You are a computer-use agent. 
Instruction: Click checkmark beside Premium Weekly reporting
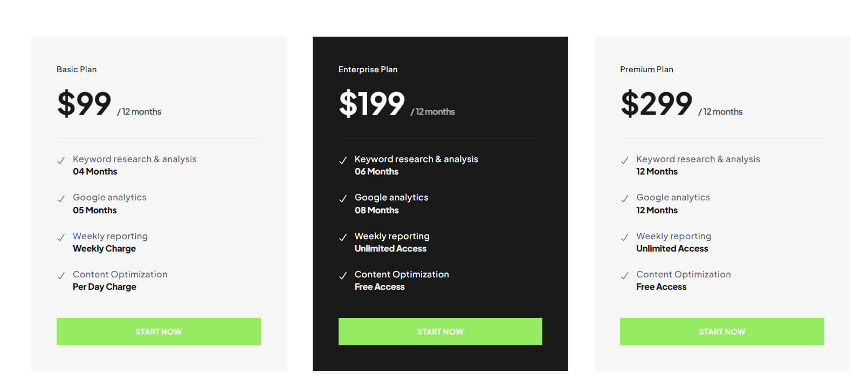coord(624,238)
